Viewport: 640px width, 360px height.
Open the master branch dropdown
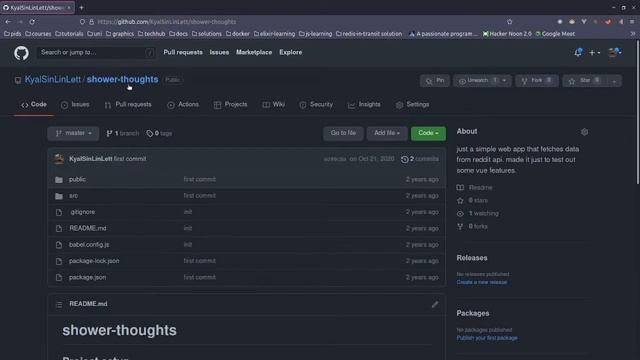(x=73, y=133)
